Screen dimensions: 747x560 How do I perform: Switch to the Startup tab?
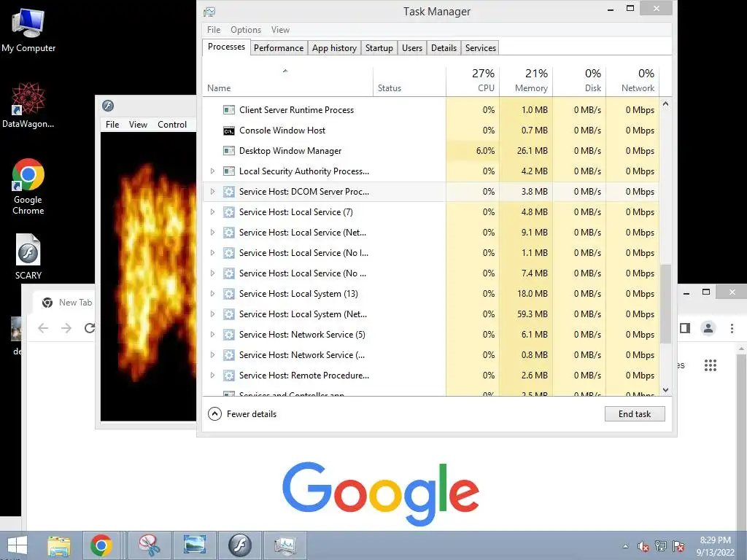pos(379,48)
